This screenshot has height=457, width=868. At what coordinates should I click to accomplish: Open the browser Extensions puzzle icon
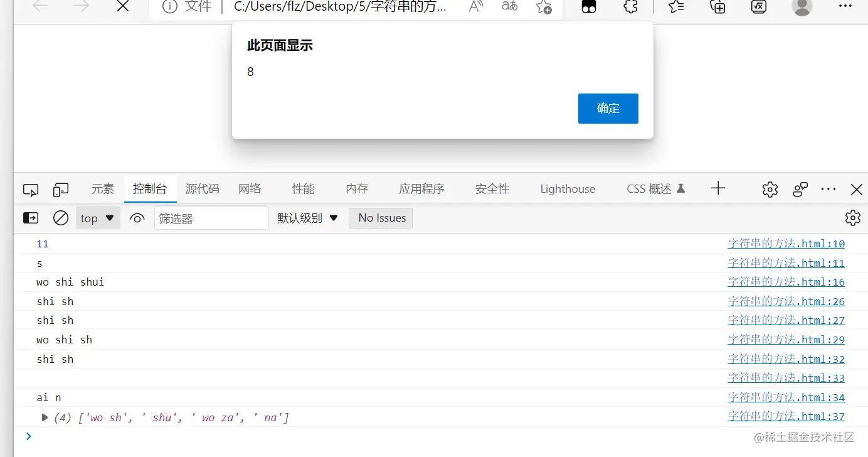click(x=630, y=8)
